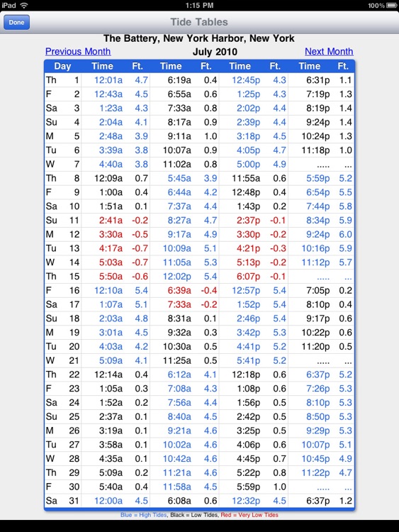Select the Day column header

[x=62, y=66]
